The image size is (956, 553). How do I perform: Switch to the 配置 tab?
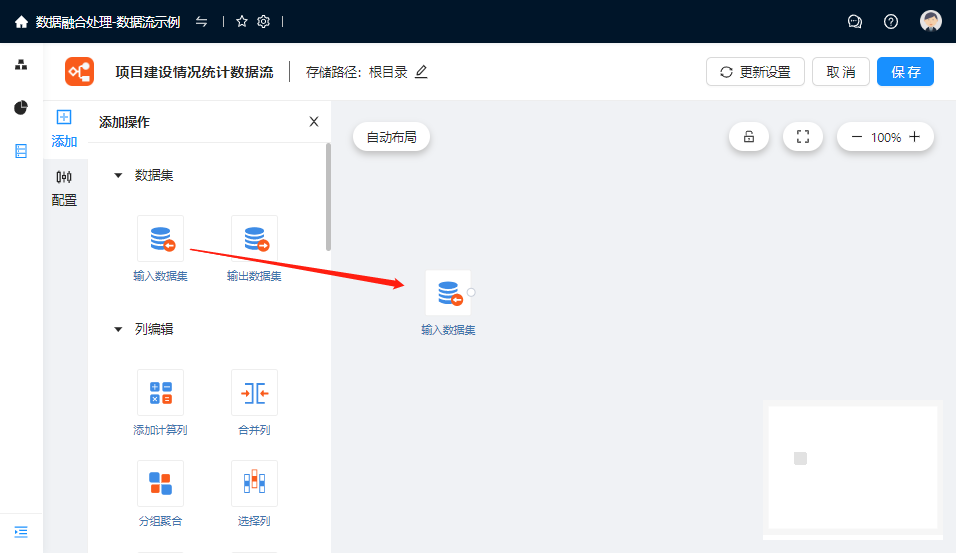pyautogui.click(x=64, y=187)
